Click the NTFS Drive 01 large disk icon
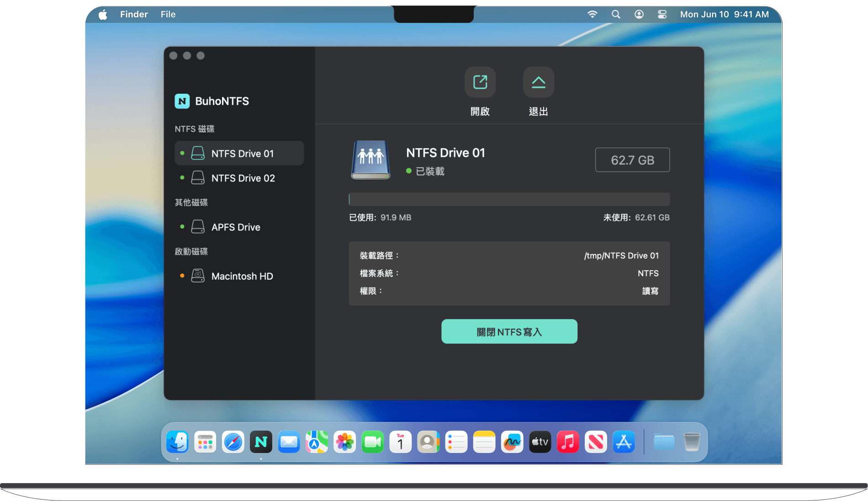The height and width of the screenshot is (501, 868). click(370, 160)
